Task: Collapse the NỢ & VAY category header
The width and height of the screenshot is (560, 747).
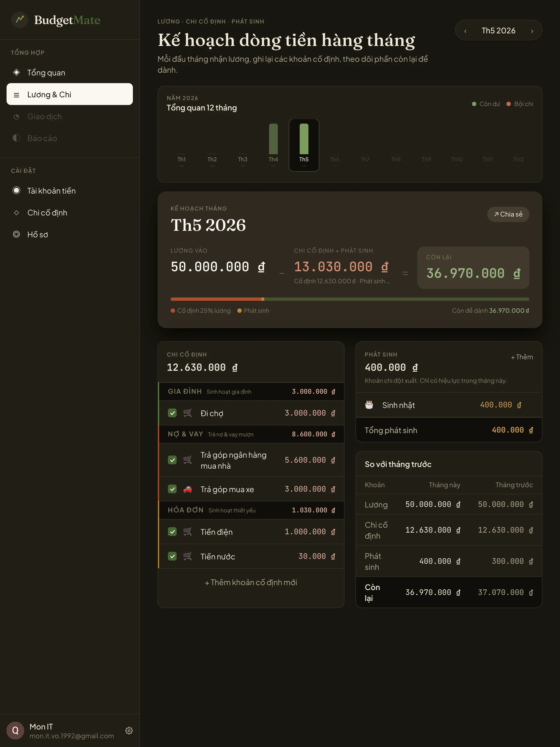Action: coord(251,434)
